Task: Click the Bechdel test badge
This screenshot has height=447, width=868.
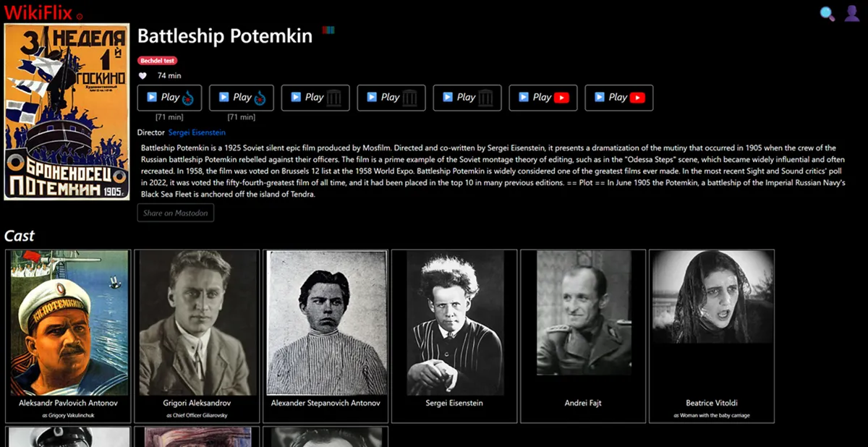Action: (x=157, y=61)
